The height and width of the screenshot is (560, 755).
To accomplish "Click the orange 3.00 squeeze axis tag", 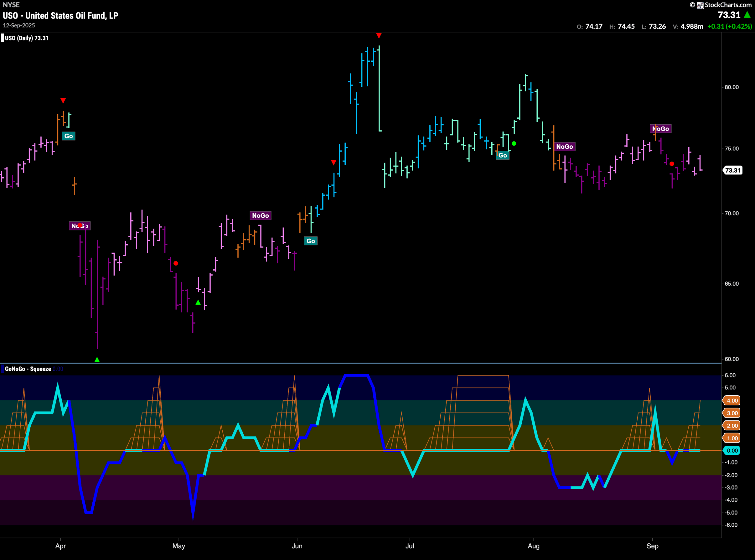I will (x=732, y=413).
